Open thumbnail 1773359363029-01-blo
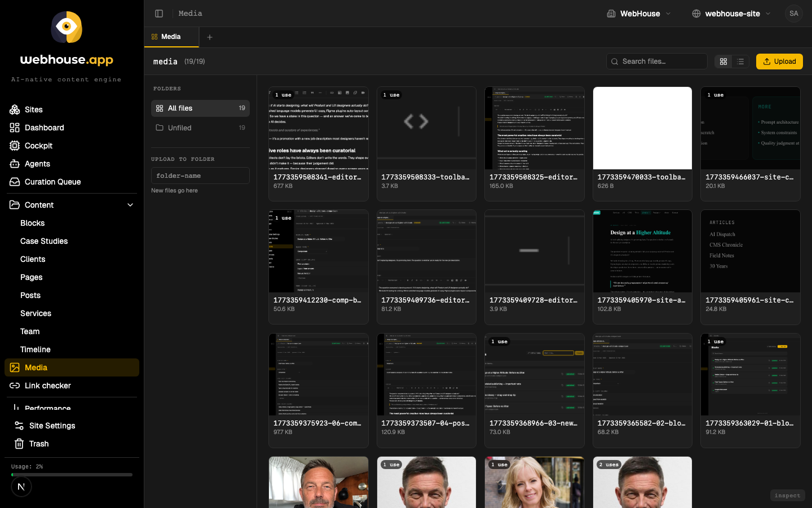 pyautogui.click(x=751, y=374)
